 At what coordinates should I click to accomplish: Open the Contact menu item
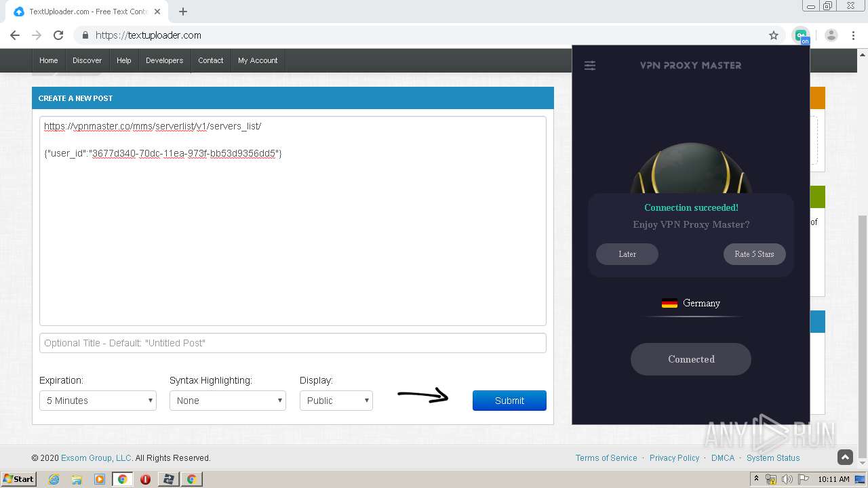tap(211, 60)
